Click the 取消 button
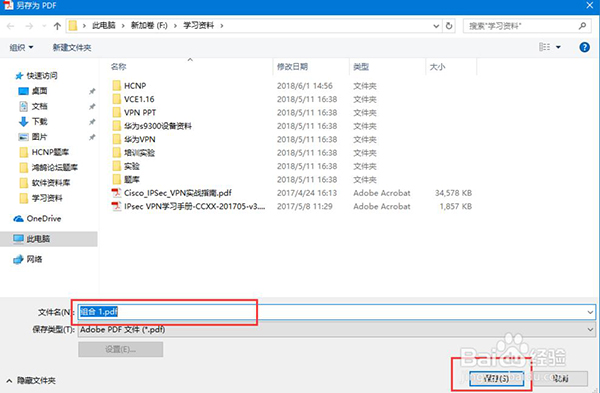 560,378
